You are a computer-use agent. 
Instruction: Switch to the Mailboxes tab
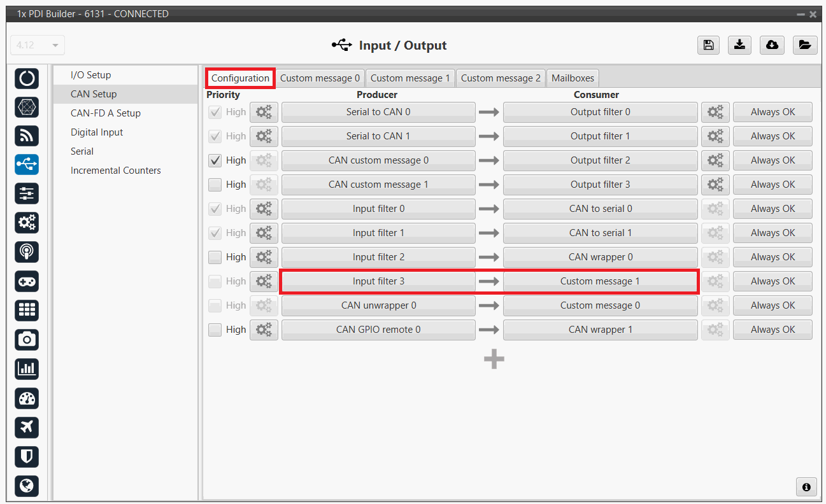pyautogui.click(x=573, y=78)
